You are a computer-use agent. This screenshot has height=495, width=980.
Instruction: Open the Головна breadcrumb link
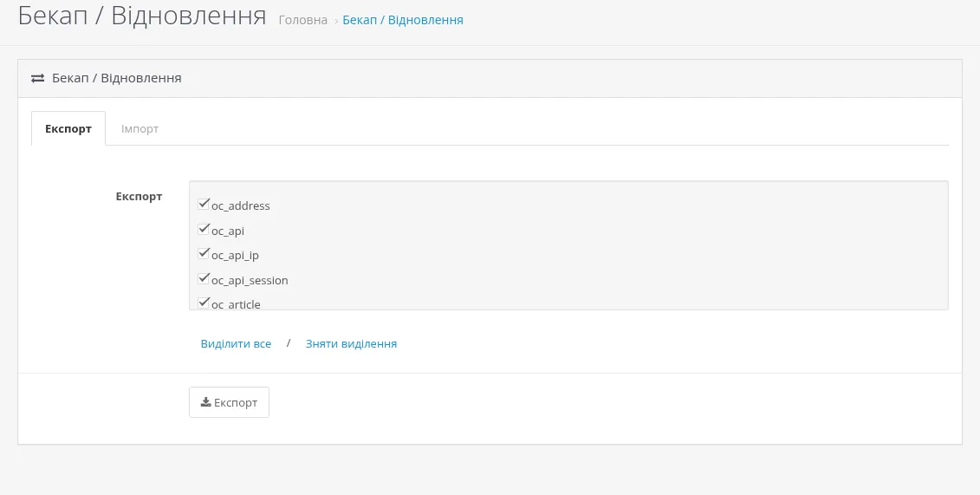(x=302, y=20)
